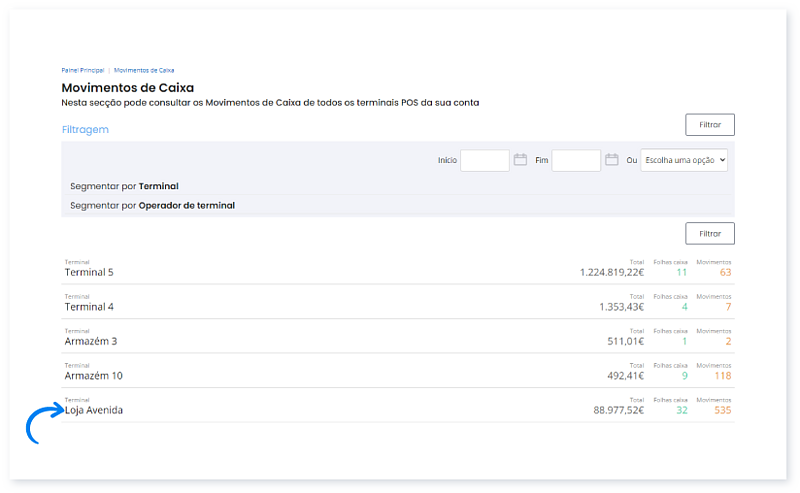Open the Terminal 5 row
Screen dimensions: 800x493
click(x=89, y=272)
